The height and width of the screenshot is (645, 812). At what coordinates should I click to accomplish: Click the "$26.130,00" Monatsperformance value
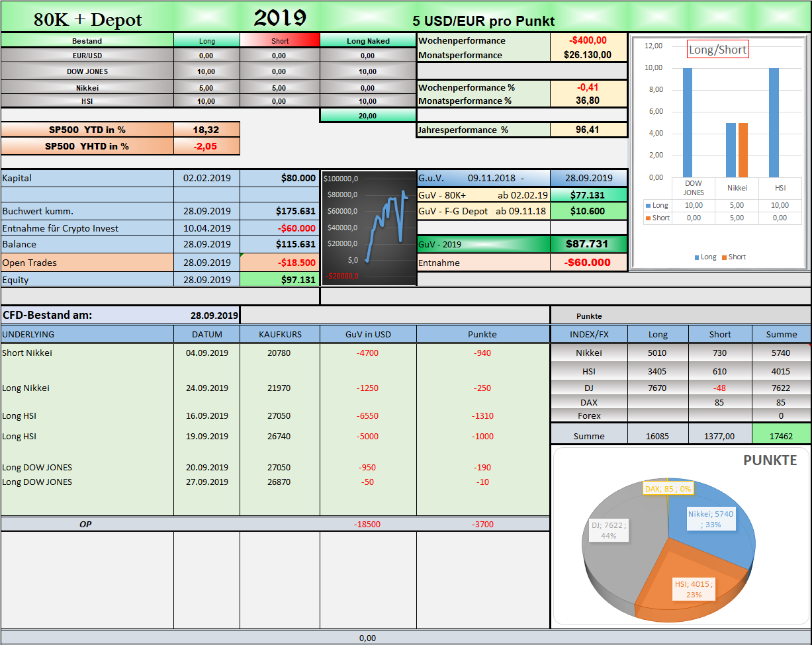click(588, 55)
